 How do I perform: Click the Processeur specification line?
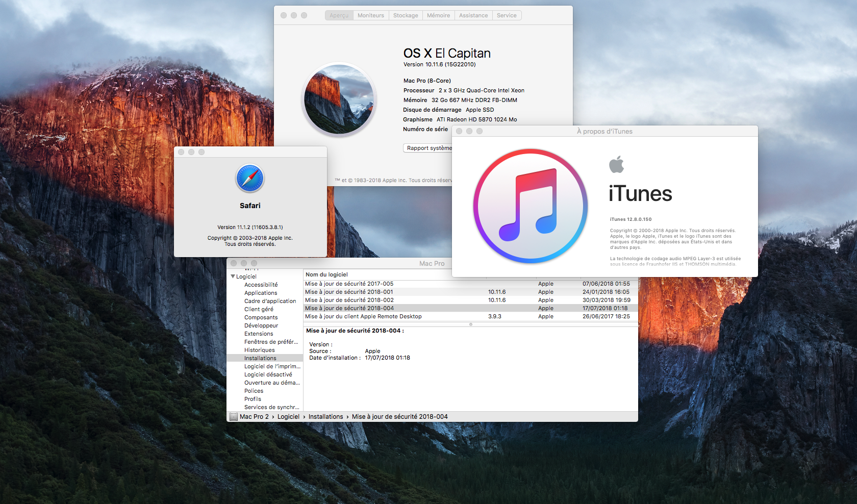[x=464, y=90]
